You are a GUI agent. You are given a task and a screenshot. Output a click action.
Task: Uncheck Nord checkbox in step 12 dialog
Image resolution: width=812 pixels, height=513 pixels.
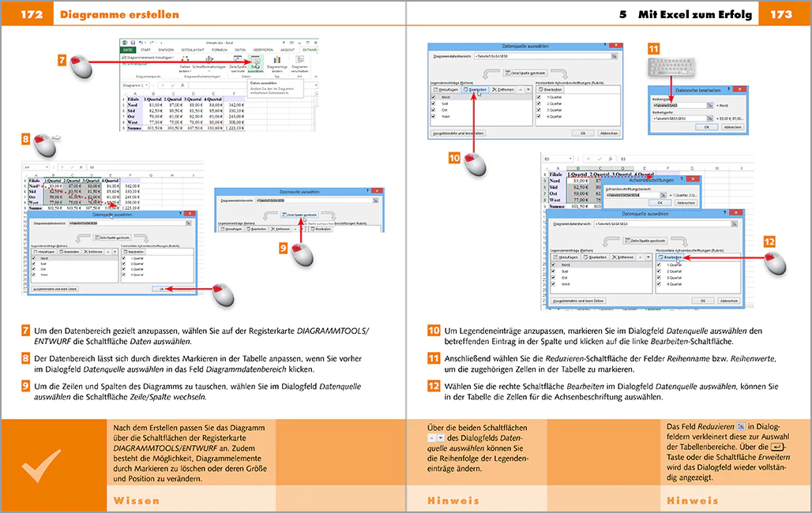553,264
